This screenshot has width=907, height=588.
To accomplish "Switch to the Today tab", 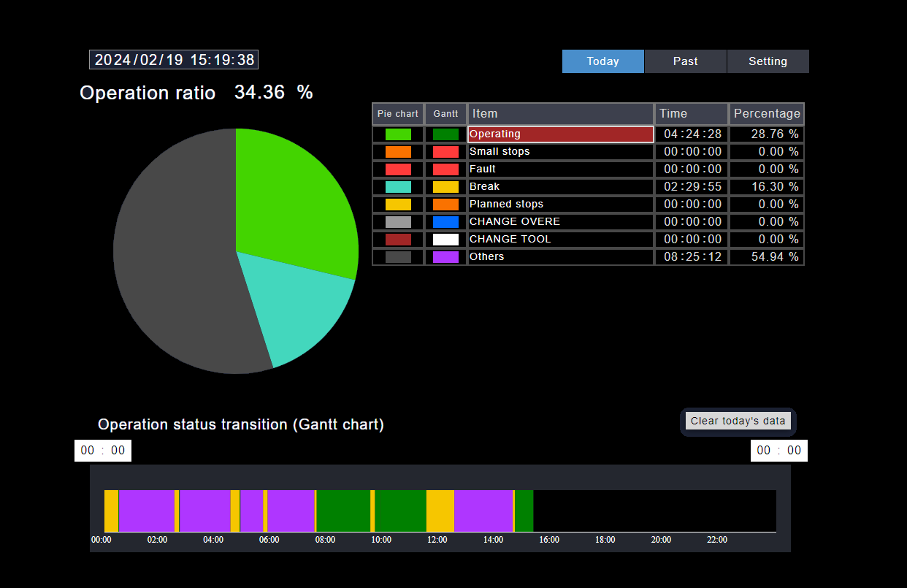I will 602,61.
